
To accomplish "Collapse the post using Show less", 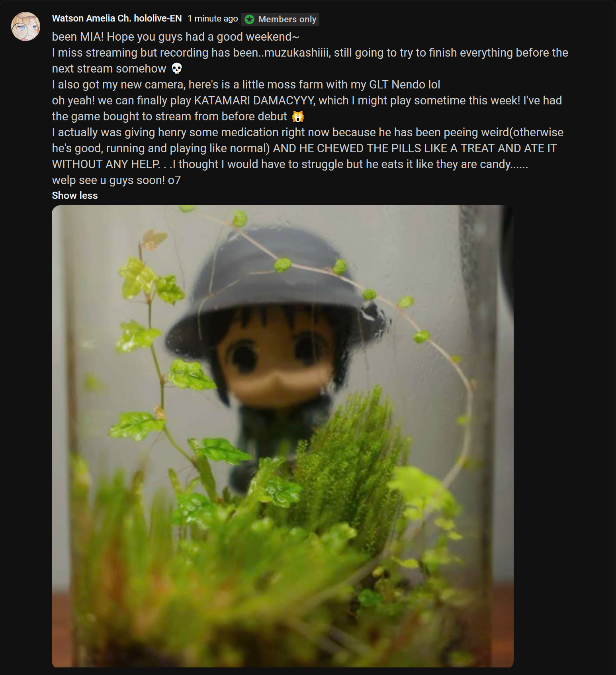I will click(75, 196).
